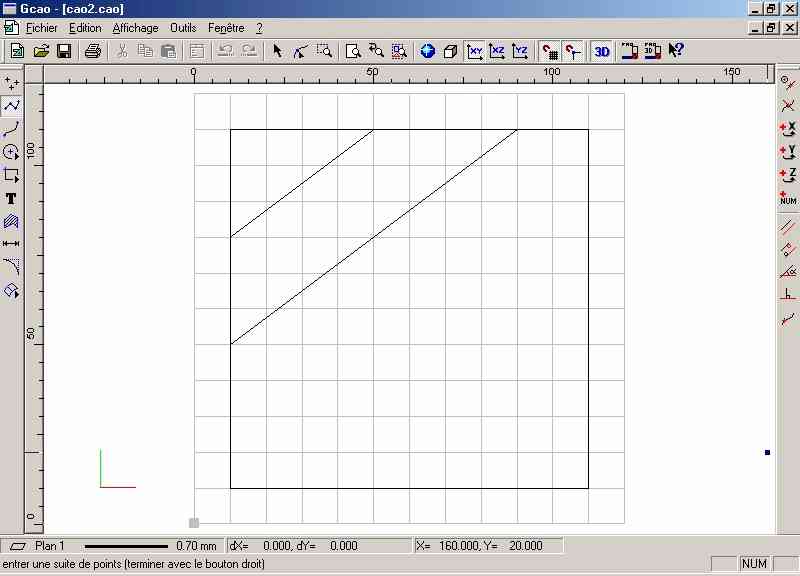Open the rectangle tool flyout
The image size is (800, 576).
coord(11,175)
